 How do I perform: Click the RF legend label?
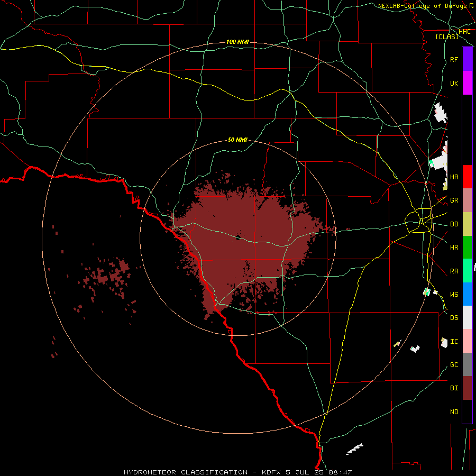point(454,59)
